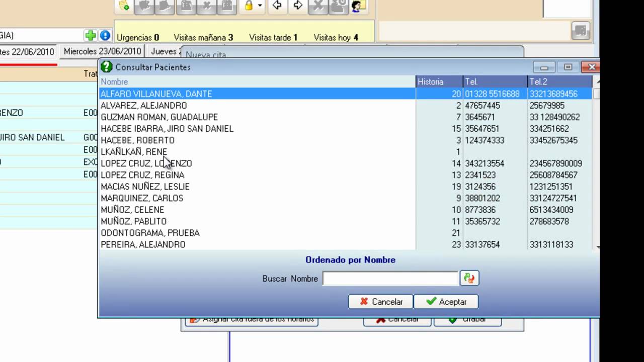Select patient LOPEZ CRUZ, REGINA
The image size is (644, 362).
tap(257, 174)
